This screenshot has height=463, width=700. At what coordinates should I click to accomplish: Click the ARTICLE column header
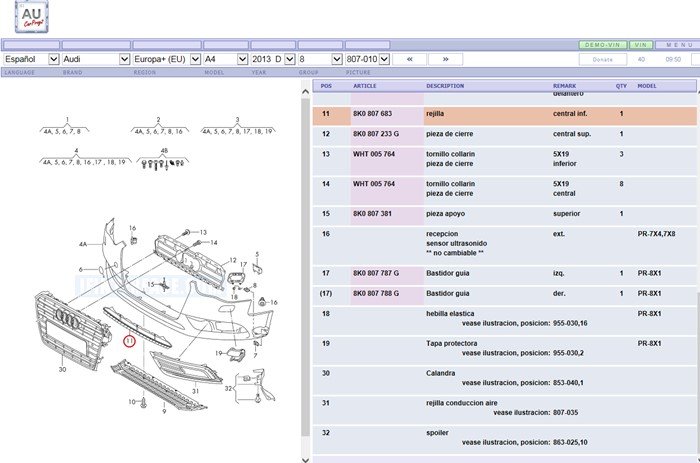click(x=365, y=86)
